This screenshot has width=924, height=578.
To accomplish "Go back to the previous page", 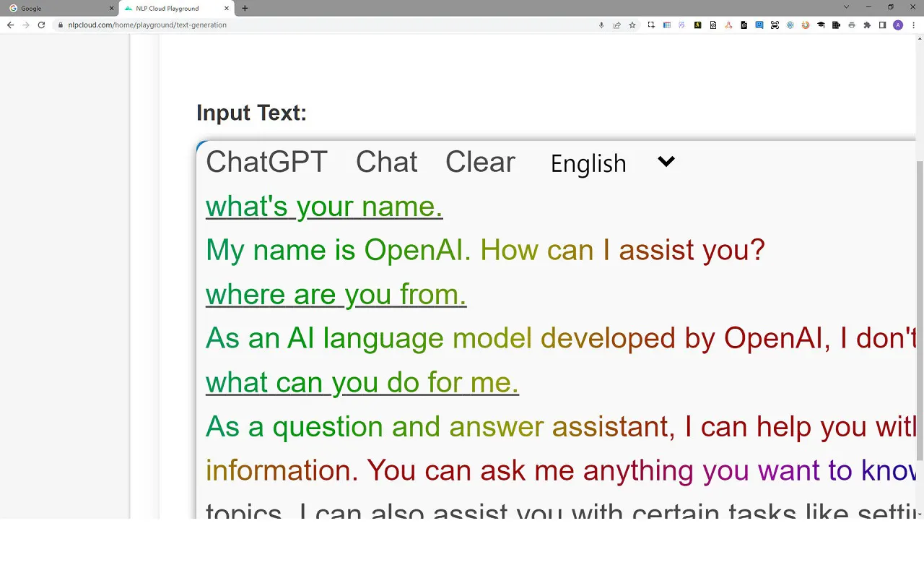I will point(10,25).
